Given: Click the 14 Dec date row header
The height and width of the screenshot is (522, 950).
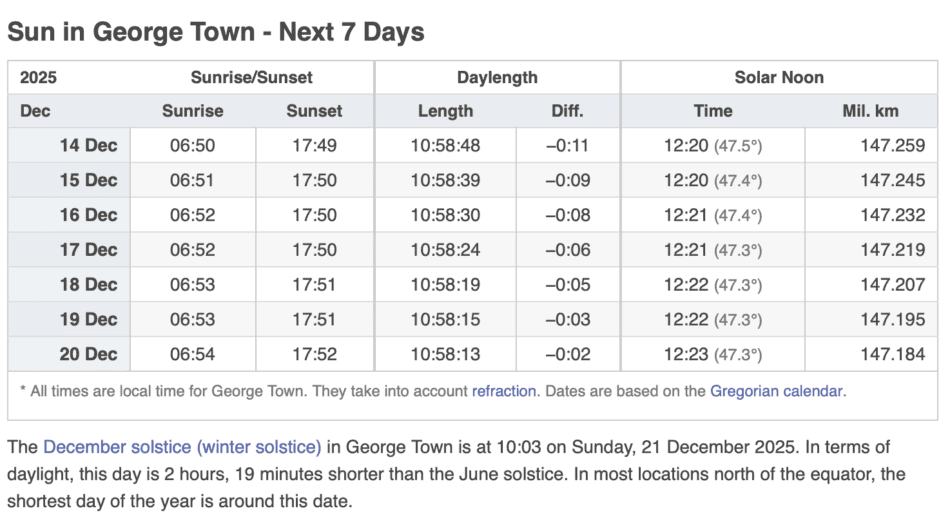Looking at the screenshot, I should 88,146.
